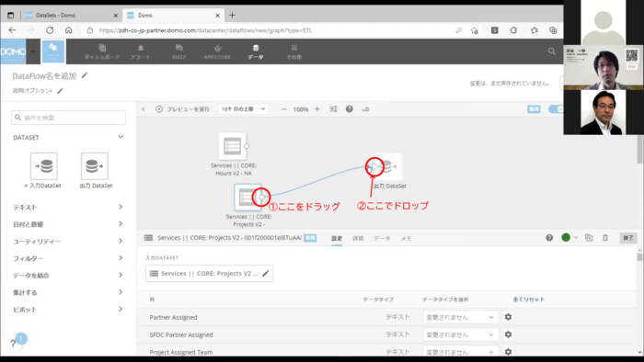The width and height of the screenshot is (644, 362).
Task: Go back in browser
Action: pyautogui.click(x=12, y=30)
